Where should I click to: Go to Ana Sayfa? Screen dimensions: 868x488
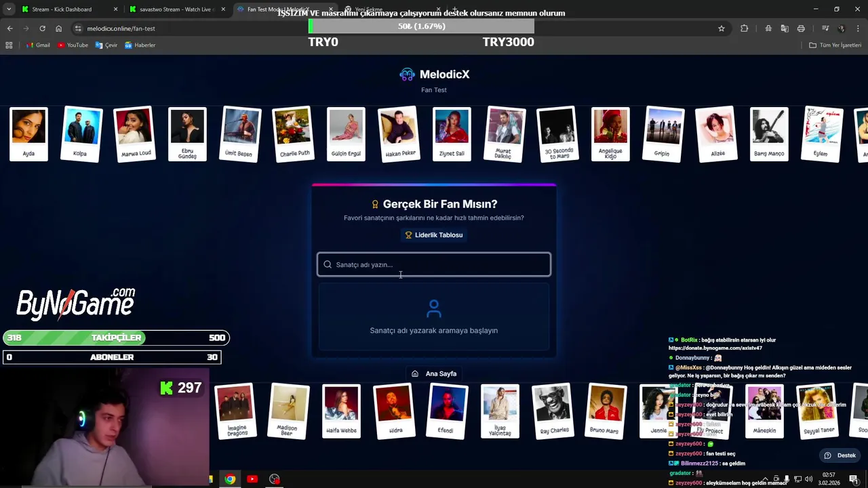point(434,373)
